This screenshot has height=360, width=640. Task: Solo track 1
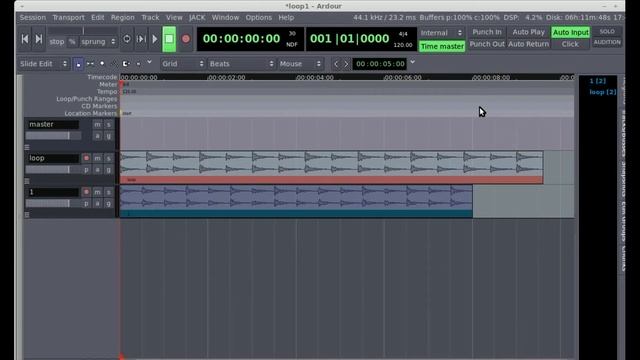point(109,192)
